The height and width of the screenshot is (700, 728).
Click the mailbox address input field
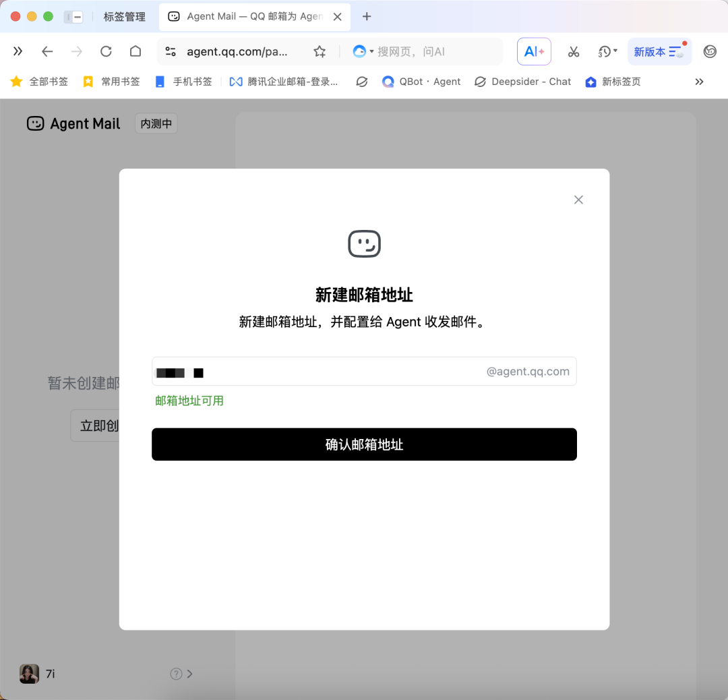tap(365, 372)
